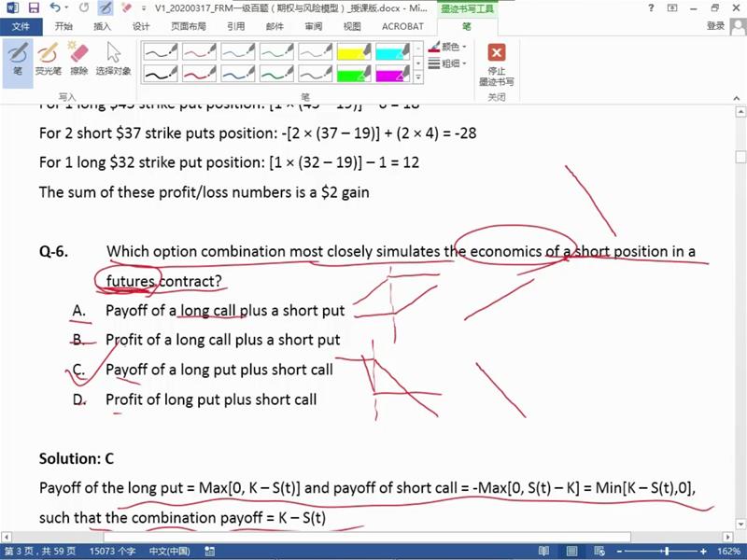This screenshot has height=560, width=747.
Task: Show the previous row of the pen gallery
Action: pyautogui.click(x=418, y=49)
